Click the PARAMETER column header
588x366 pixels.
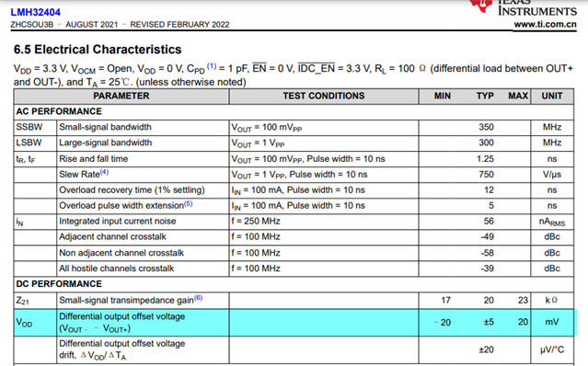[121, 96]
